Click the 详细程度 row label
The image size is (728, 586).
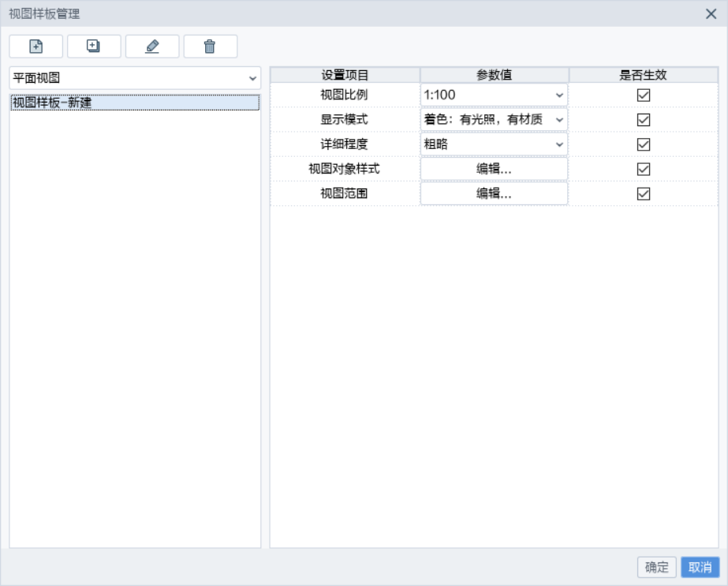[344, 144]
